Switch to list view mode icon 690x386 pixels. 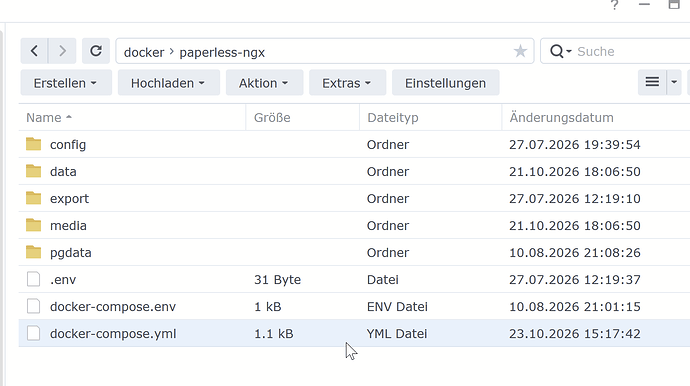[652, 82]
